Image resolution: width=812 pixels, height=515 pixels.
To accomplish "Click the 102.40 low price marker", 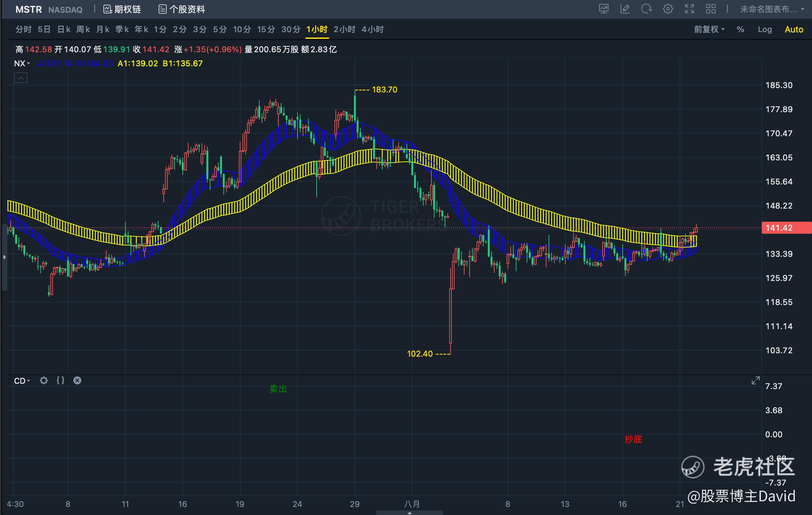I will coord(420,354).
